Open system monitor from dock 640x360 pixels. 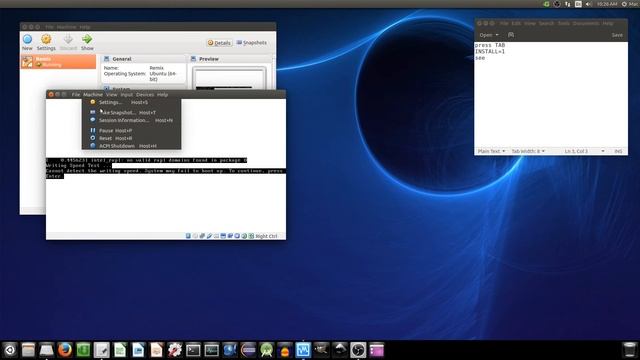pos(211,350)
